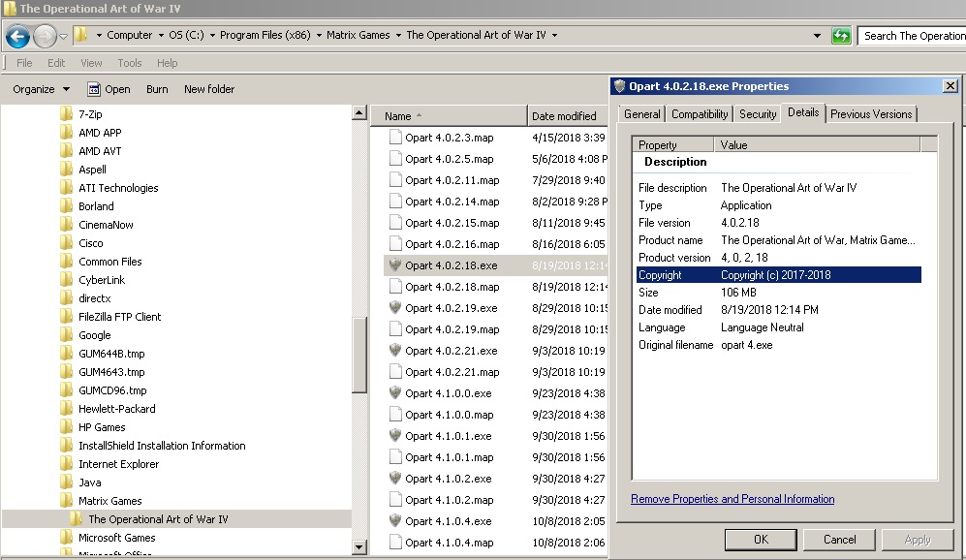Click the Back navigation arrow
This screenshot has height=560, width=966.
tap(17, 37)
